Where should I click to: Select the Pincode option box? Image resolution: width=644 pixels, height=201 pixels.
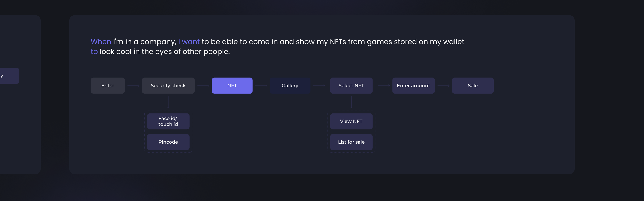[x=168, y=142]
